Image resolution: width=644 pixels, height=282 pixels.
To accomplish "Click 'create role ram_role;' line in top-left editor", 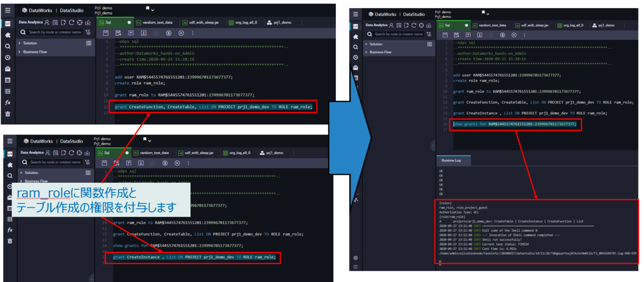I will click(140, 83).
